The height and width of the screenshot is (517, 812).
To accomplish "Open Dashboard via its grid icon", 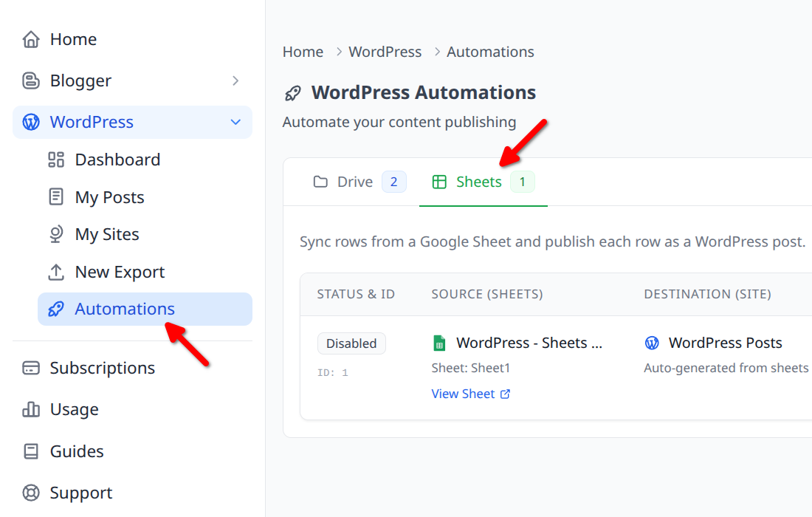I will click(x=55, y=159).
